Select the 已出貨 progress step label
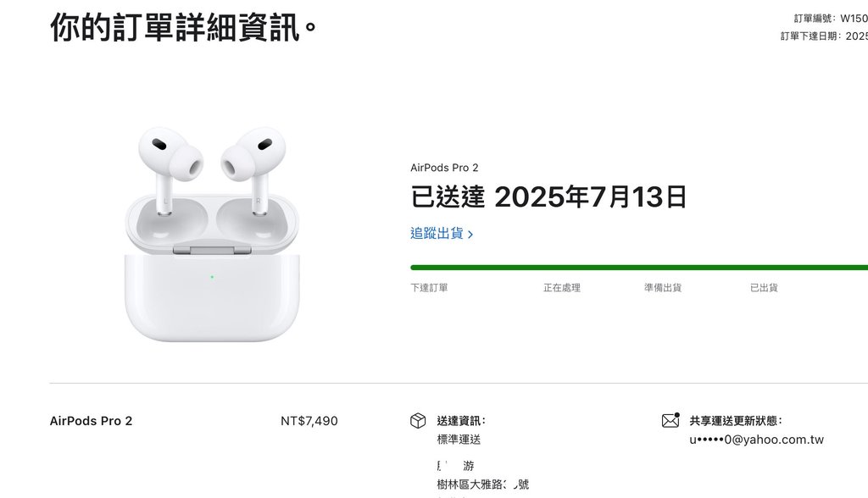Screen dimensions: 868x498 764,288
